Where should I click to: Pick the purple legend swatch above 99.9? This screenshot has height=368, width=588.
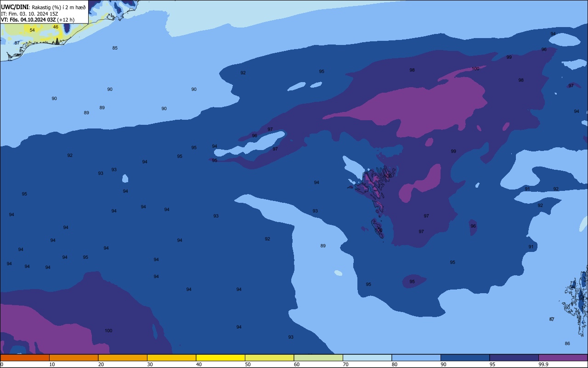pos(563,357)
